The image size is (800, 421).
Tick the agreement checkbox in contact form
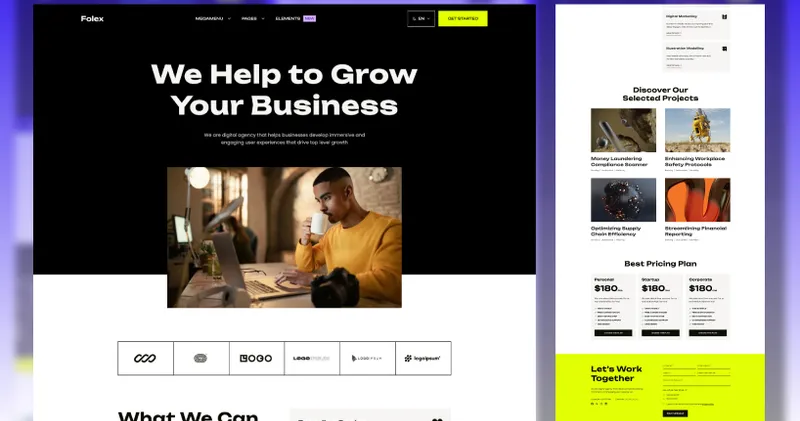[664, 404]
